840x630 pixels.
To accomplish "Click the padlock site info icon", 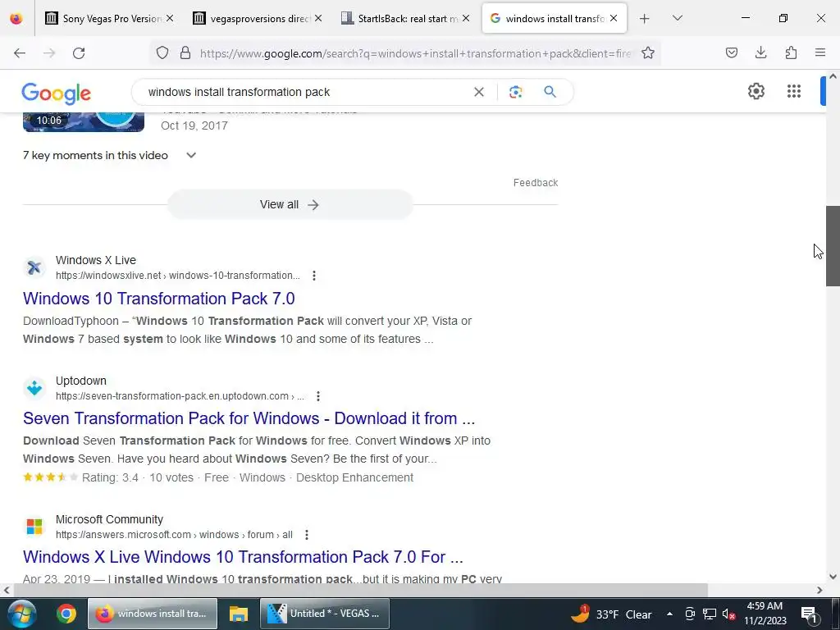I will [x=185, y=53].
